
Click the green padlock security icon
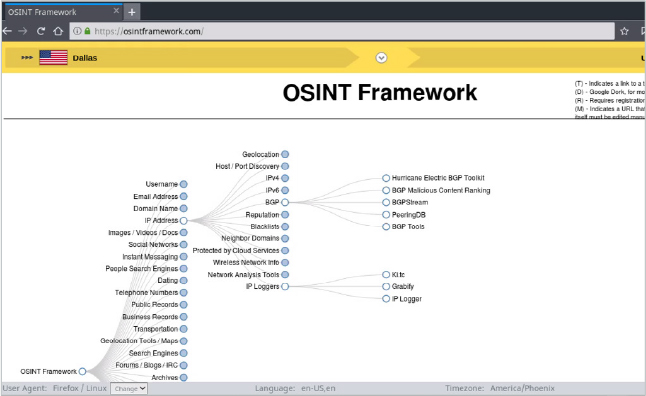click(x=87, y=31)
